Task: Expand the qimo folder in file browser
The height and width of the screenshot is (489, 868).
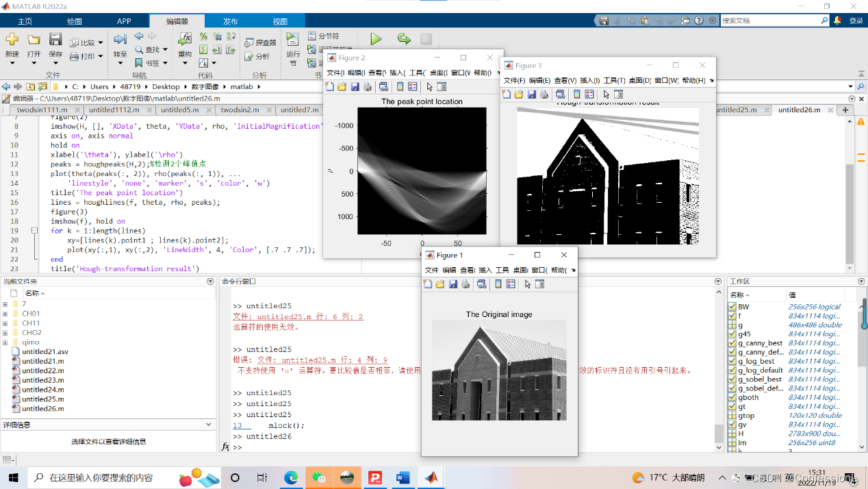Action: point(5,342)
